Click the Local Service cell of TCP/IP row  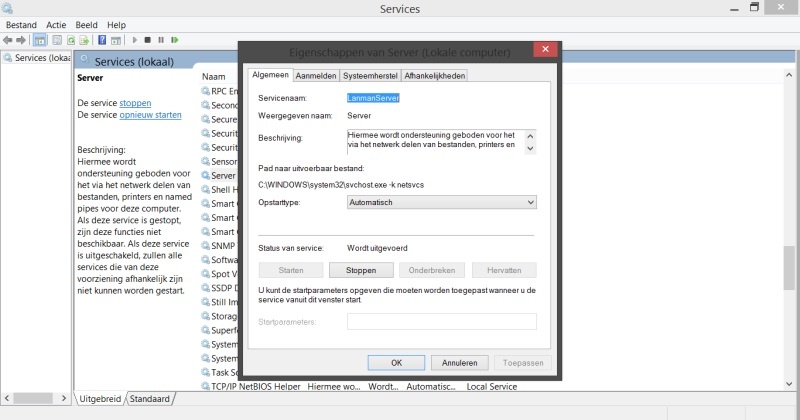(491, 387)
